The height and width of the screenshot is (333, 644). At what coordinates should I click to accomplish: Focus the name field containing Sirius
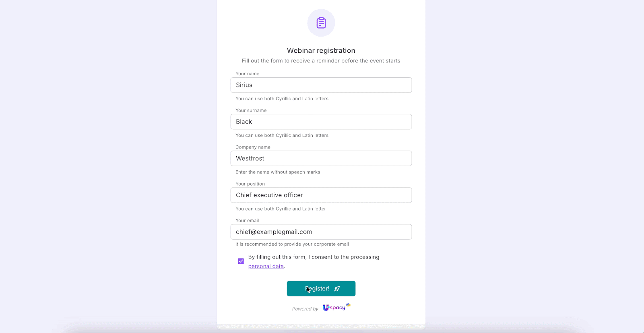click(x=321, y=85)
